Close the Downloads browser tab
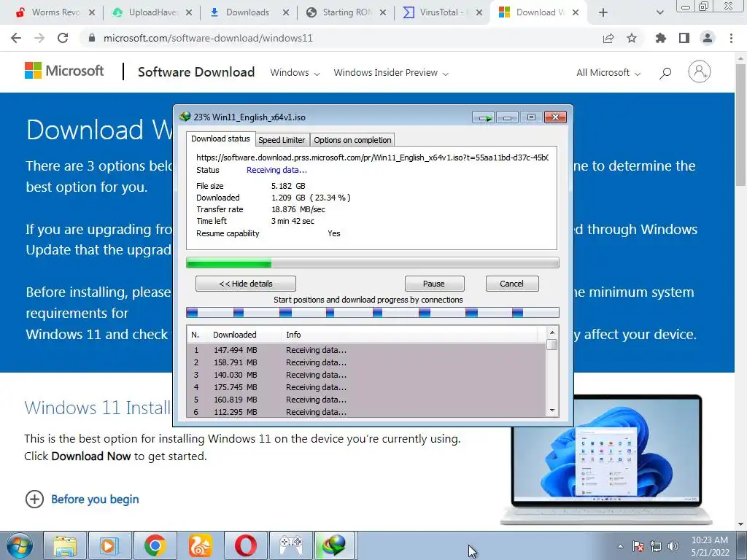 [x=286, y=12]
